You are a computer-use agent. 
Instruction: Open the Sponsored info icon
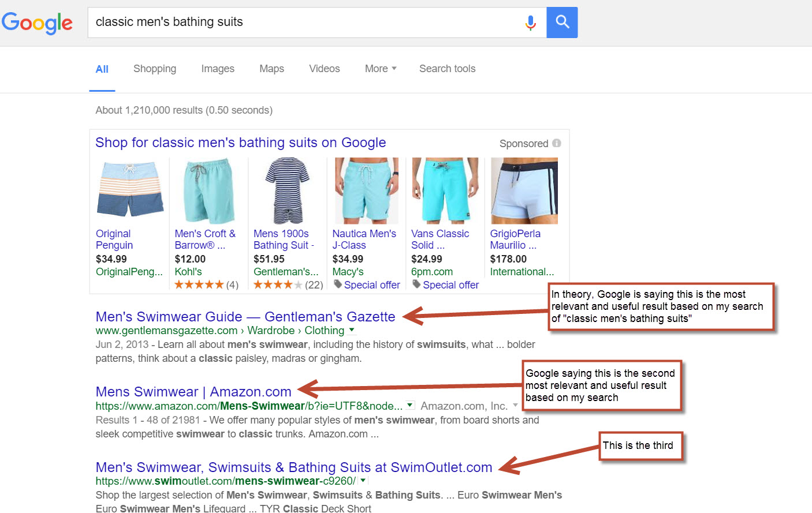tap(556, 143)
